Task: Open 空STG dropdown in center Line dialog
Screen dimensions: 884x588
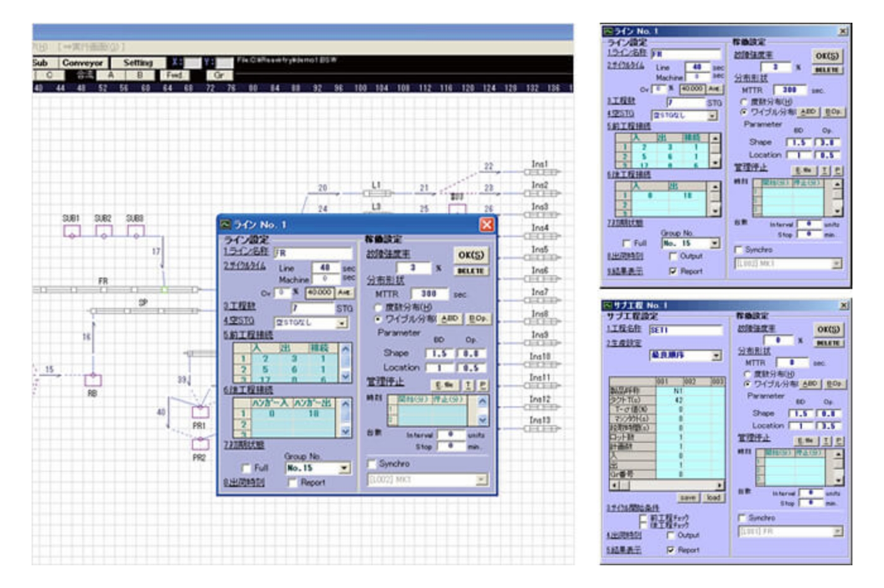Action: [x=342, y=323]
